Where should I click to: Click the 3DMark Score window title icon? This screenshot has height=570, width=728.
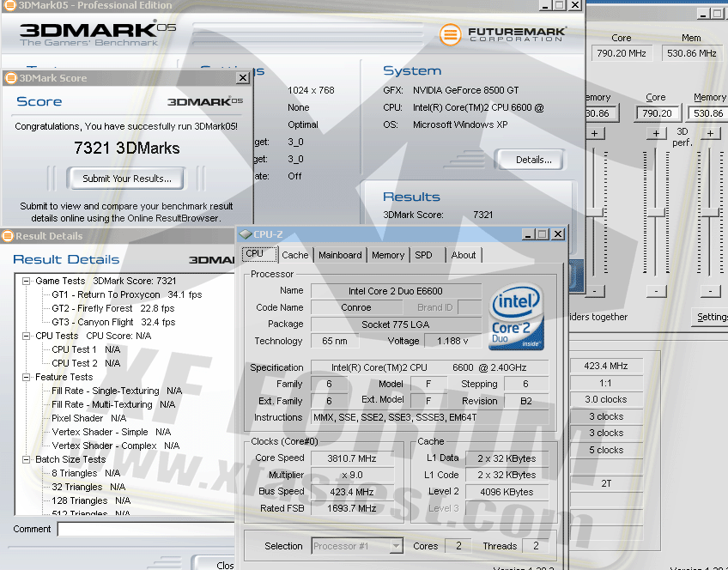click(11, 78)
